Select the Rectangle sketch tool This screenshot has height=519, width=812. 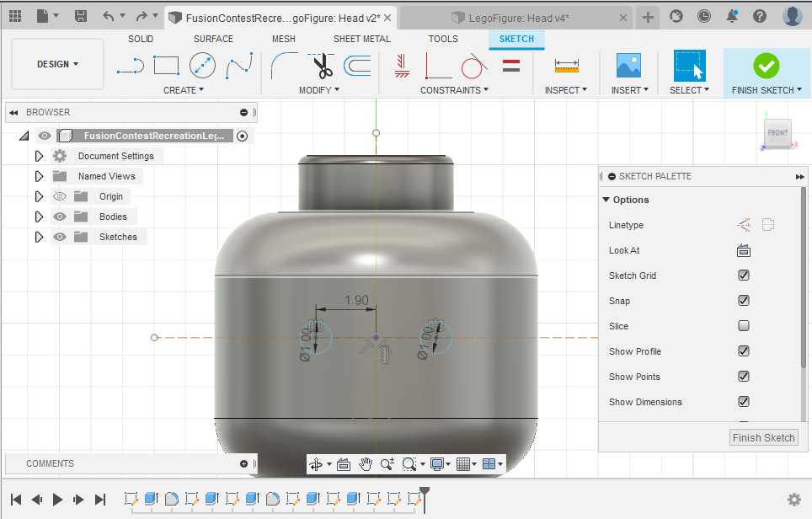pyautogui.click(x=166, y=66)
